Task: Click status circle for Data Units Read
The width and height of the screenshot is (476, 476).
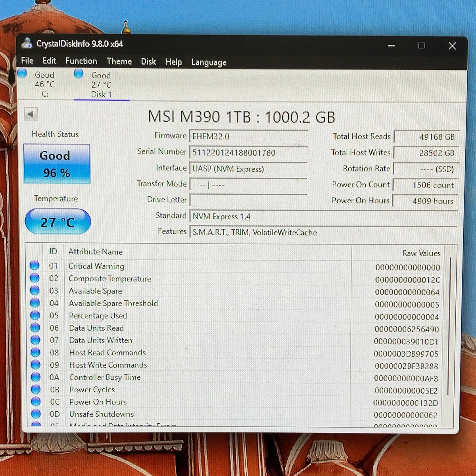Action: [x=35, y=327]
